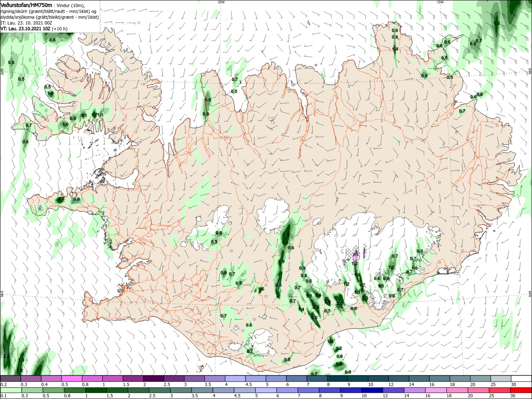The image size is (532, 399).
Task: Click the "VT: Lau. 23.10.2021 10Z" valid time
Action: pos(26,29)
